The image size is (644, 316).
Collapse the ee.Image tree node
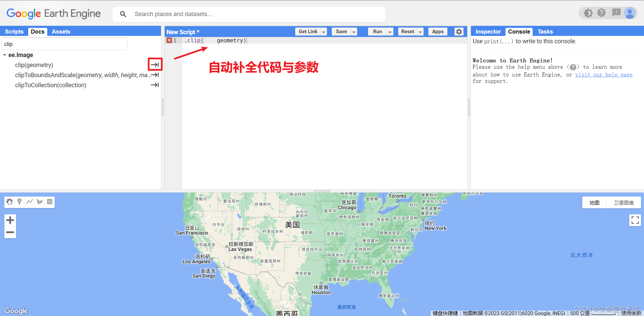tap(5, 55)
